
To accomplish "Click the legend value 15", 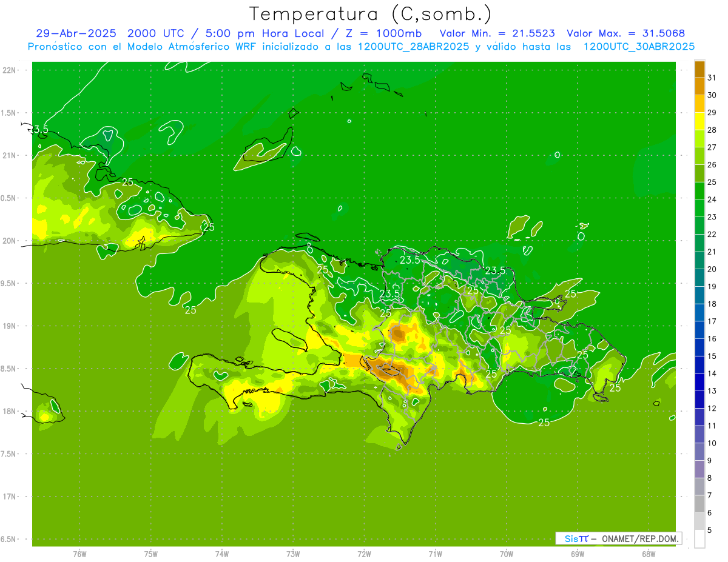I will click(712, 356).
